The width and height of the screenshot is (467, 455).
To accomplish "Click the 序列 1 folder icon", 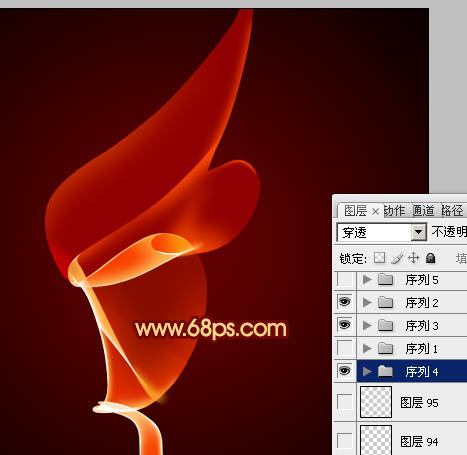I will point(386,348).
